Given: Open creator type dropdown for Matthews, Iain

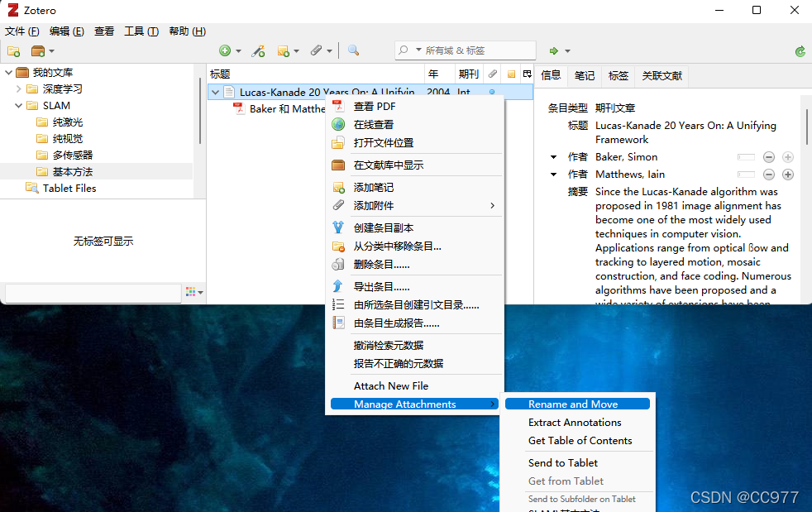Looking at the screenshot, I should pyautogui.click(x=553, y=175).
